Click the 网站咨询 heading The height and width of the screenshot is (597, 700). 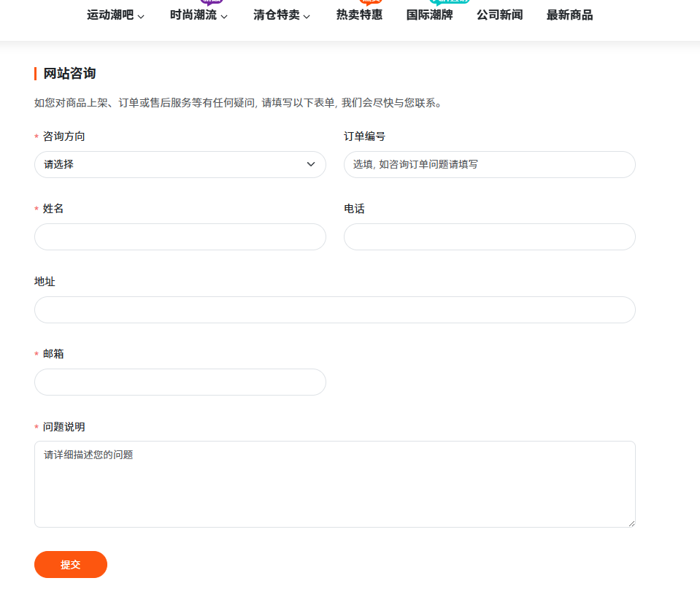click(69, 73)
